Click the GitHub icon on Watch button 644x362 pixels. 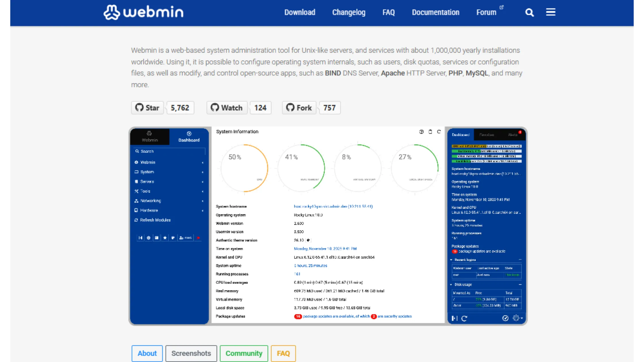point(215,107)
